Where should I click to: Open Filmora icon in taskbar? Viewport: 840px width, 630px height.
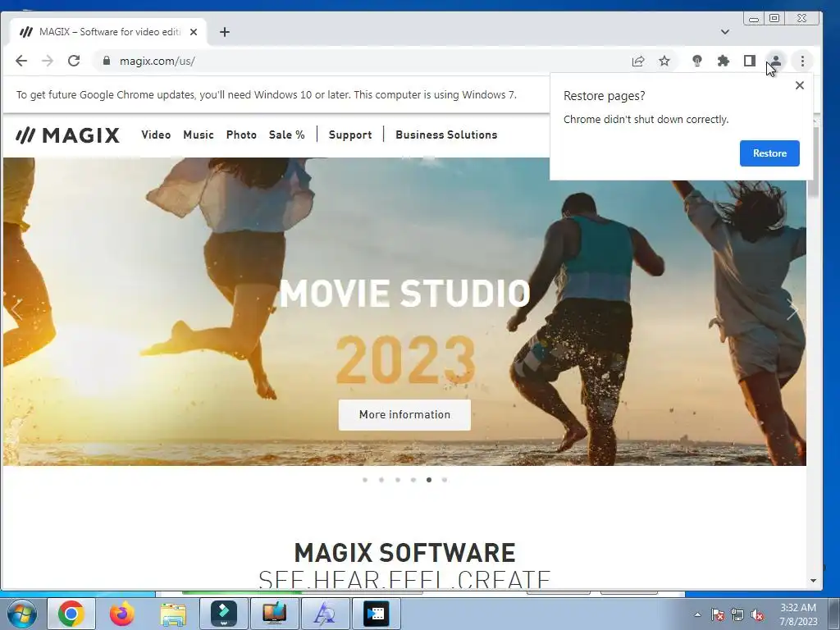pos(224,614)
